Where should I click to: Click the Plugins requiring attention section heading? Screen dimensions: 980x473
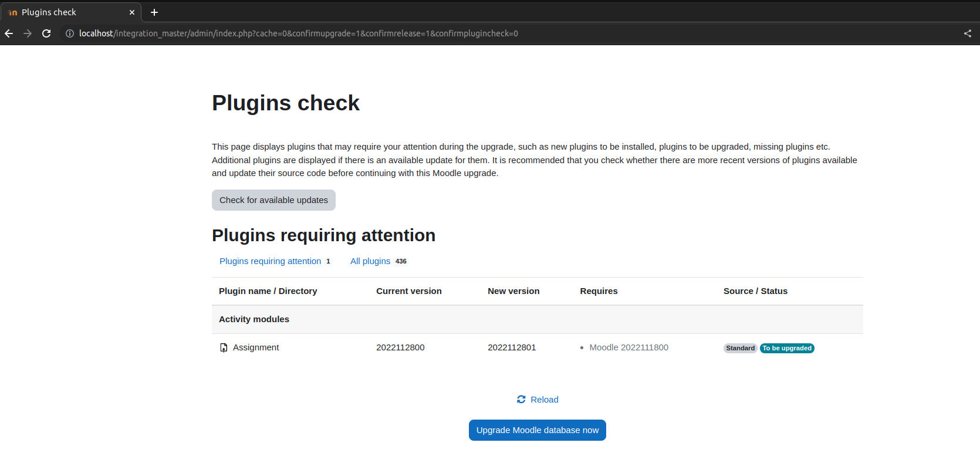pyautogui.click(x=323, y=235)
